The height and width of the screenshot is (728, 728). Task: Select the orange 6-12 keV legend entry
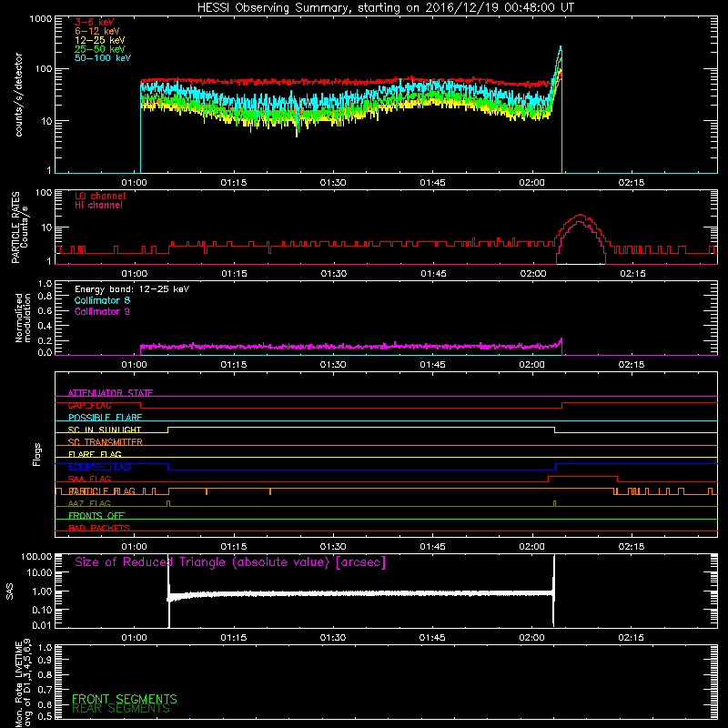[x=96, y=31]
